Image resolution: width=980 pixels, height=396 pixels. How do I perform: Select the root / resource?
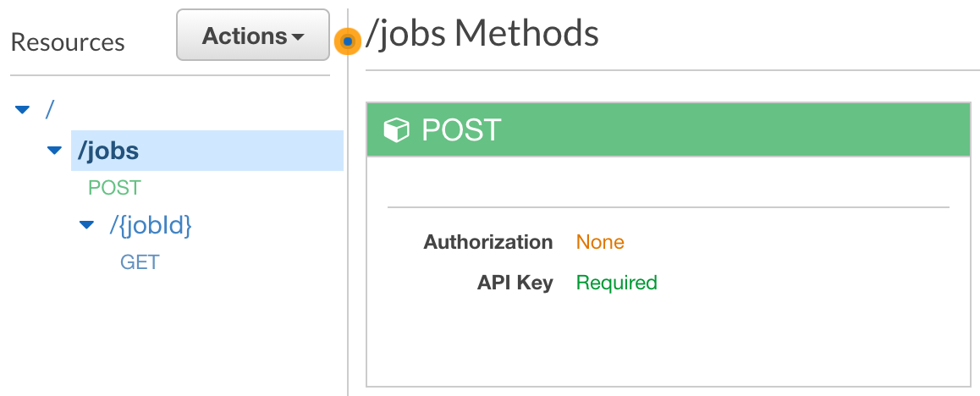coord(50,108)
